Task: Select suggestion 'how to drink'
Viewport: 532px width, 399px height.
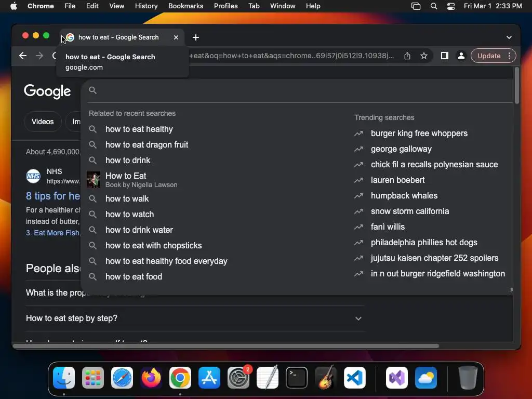Action: [128, 160]
